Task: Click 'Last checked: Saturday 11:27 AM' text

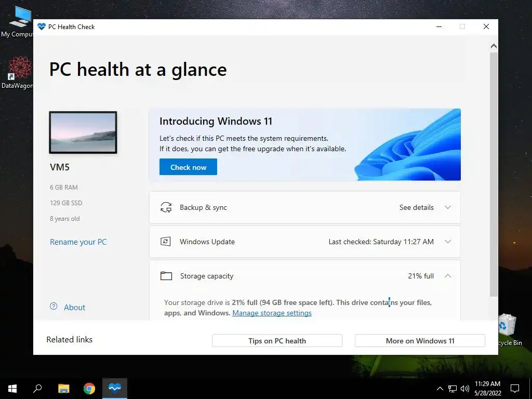Action: tap(381, 242)
